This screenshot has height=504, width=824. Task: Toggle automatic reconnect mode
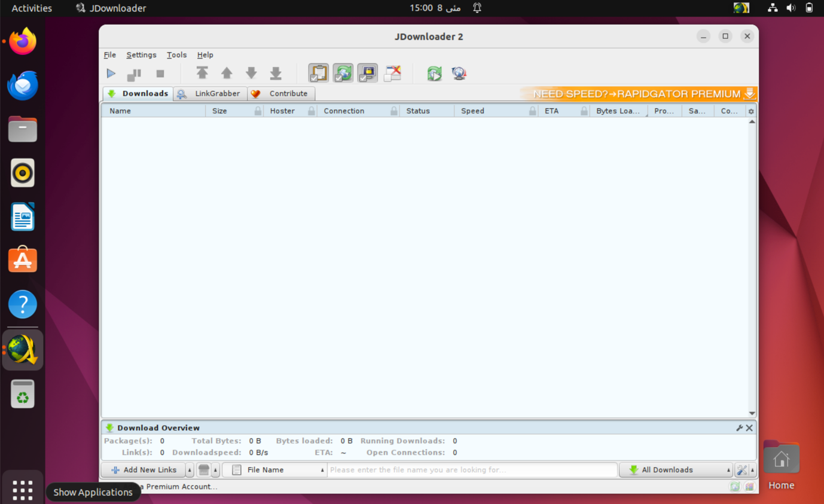click(x=343, y=73)
